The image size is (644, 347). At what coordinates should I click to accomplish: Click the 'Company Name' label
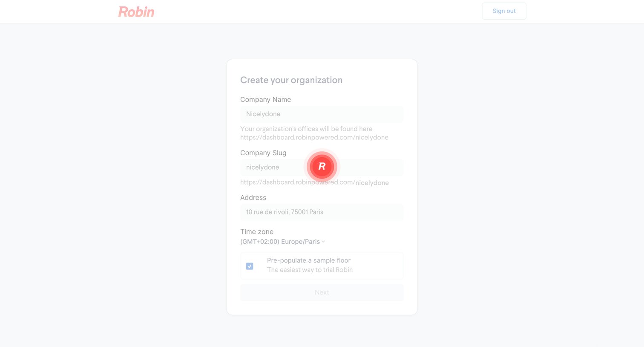point(266,99)
